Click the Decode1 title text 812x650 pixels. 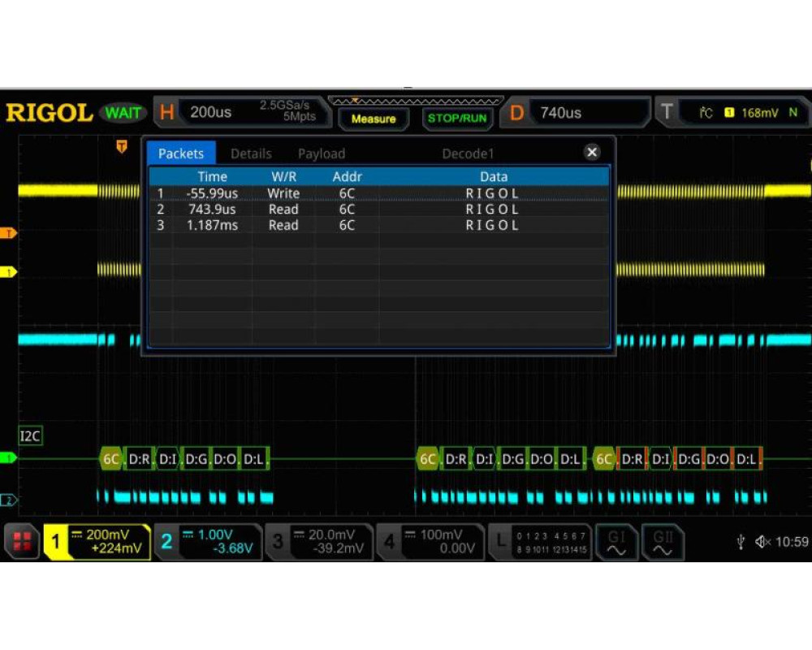point(468,154)
